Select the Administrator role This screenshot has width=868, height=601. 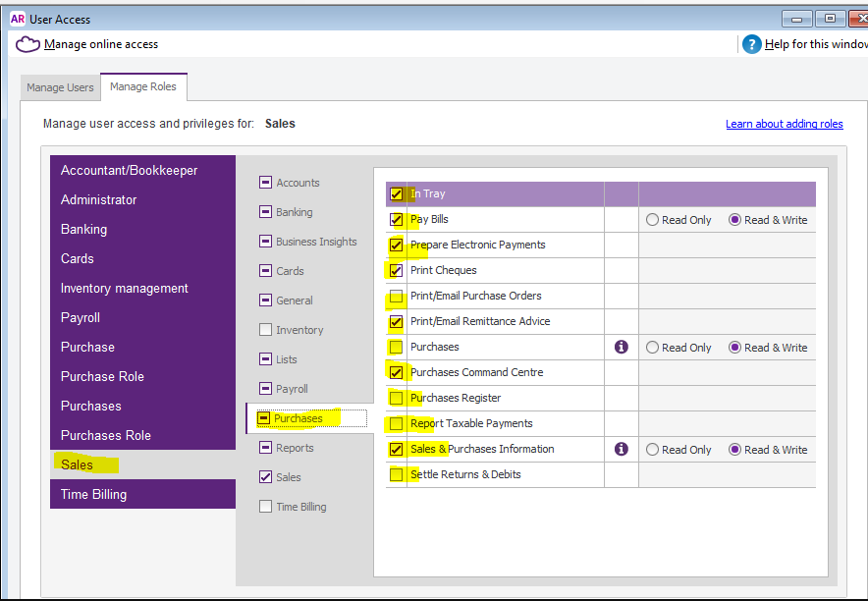[99, 199]
